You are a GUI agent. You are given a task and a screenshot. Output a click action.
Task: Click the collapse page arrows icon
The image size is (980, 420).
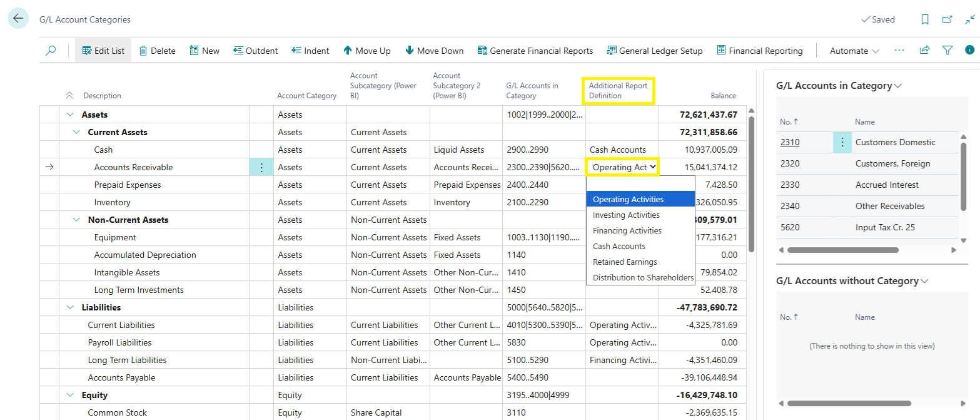pyautogui.click(x=969, y=19)
